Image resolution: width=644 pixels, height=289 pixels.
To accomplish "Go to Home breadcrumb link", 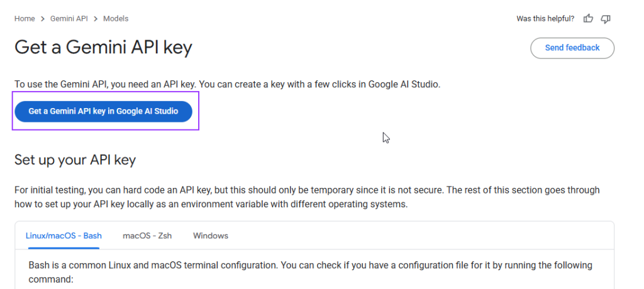I will 25,18.
